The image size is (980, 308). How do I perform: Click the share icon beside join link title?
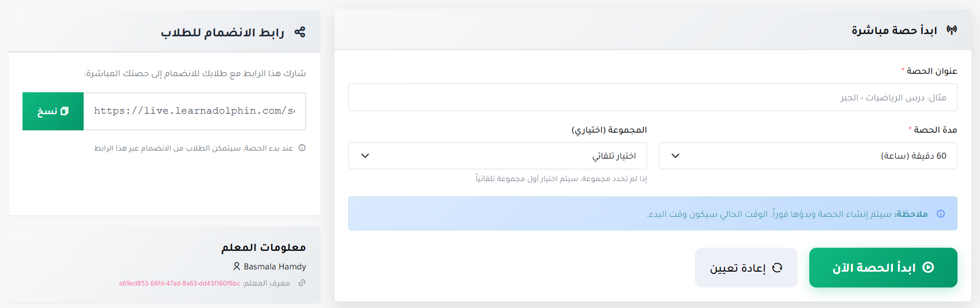[300, 32]
